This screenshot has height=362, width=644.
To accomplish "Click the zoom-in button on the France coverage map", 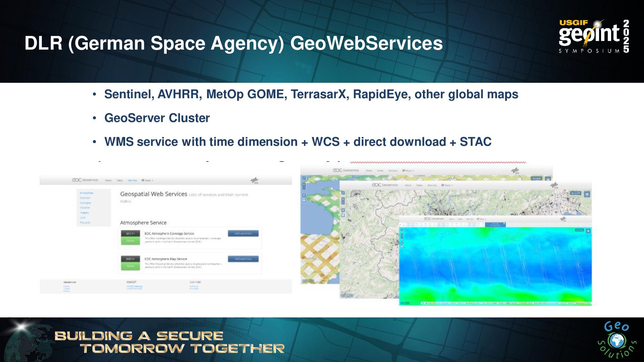I will (x=304, y=184).
